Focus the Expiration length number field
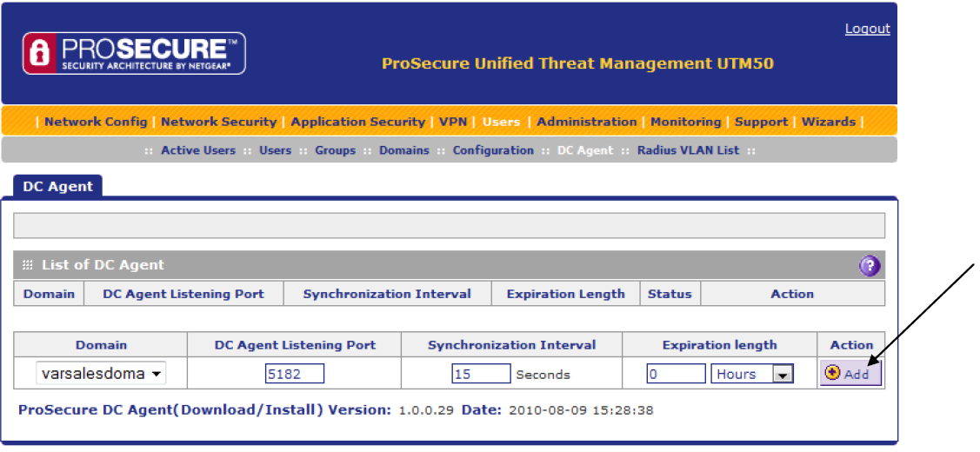Image resolution: width=980 pixels, height=452 pixels. pos(676,374)
